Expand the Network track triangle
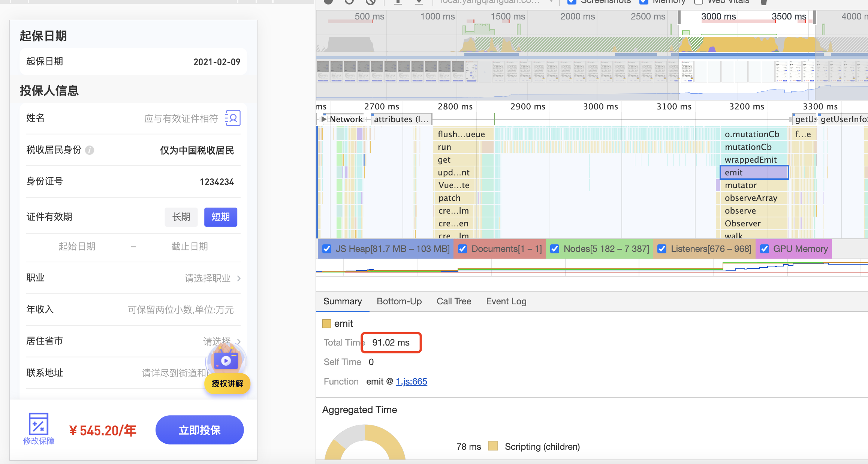 324,119
